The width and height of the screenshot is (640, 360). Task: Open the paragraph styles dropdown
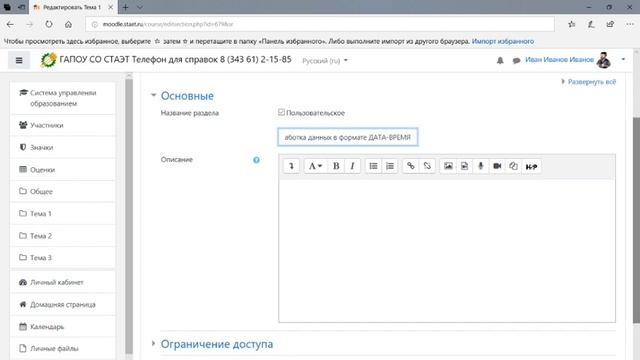[315, 166]
